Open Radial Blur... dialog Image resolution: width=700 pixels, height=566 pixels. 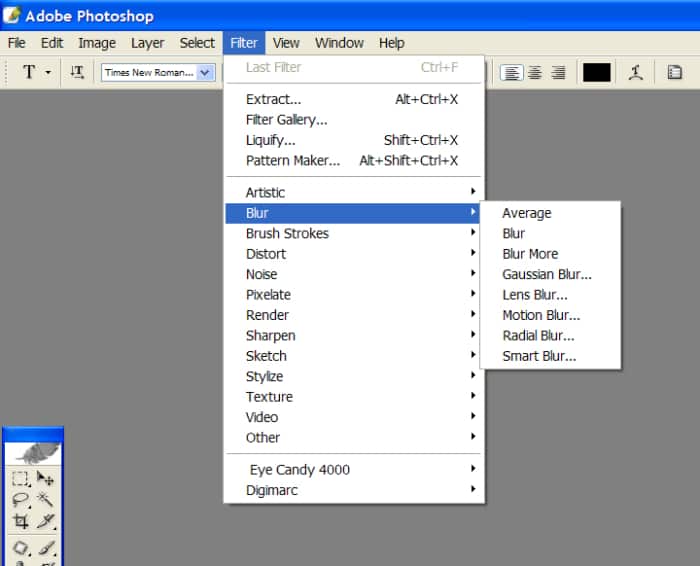click(x=550, y=336)
